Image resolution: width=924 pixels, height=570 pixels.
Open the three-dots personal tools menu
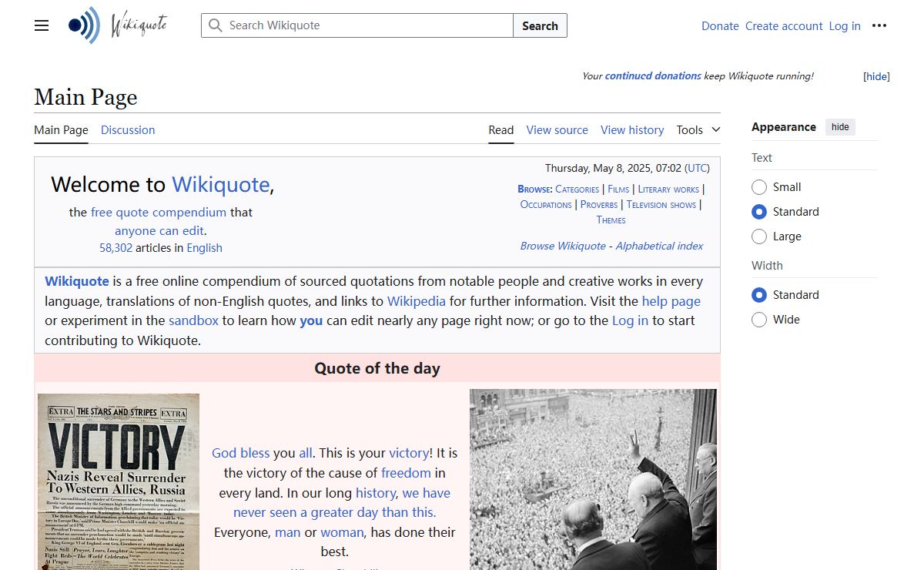click(879, 25)
